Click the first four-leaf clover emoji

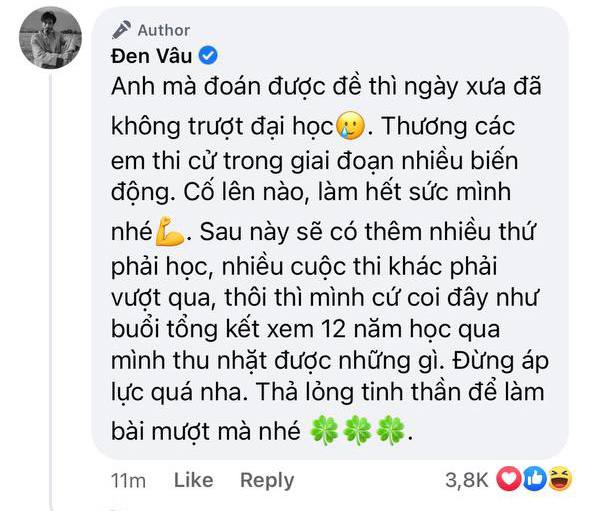click(323, 430)
